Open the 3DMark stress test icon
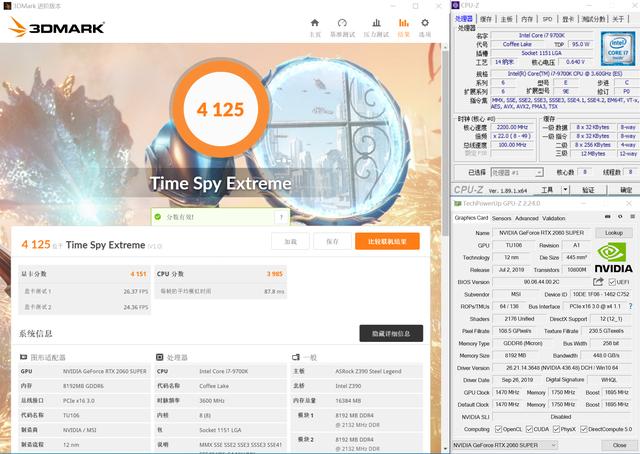Image resolution: width=640 pixels, height=454 pixels. [376, 23]
